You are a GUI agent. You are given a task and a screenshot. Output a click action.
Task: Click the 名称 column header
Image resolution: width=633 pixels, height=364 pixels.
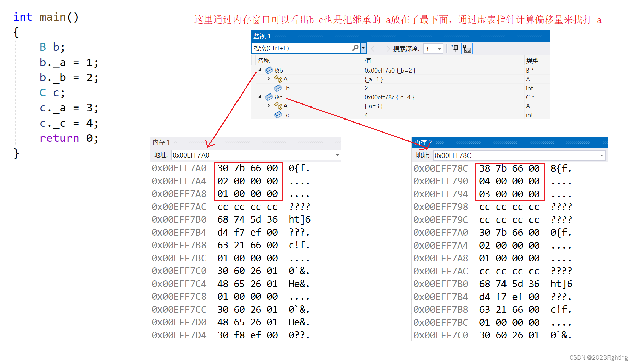click(x=264, y=60)
